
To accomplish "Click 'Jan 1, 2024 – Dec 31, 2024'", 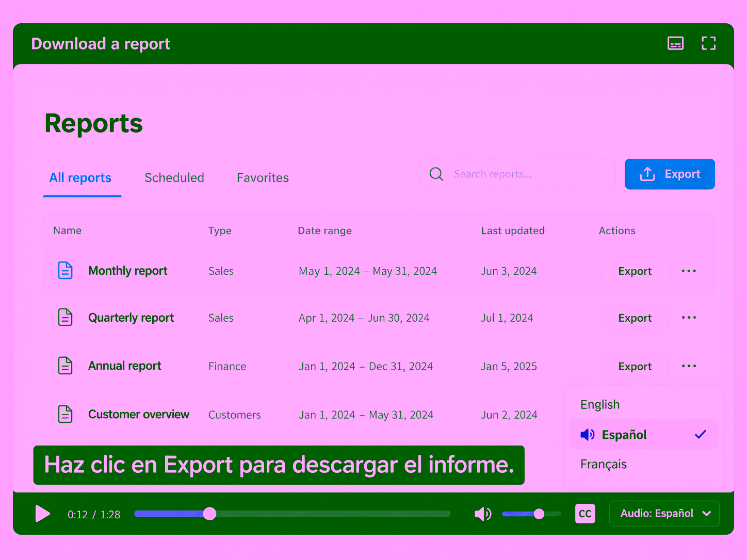I will pos(366,367).
